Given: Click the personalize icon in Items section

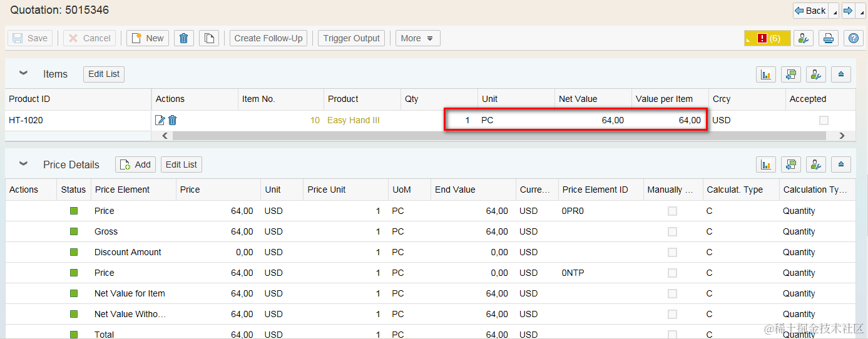Looking at the screenshot, I should click(x=815, y=74).
